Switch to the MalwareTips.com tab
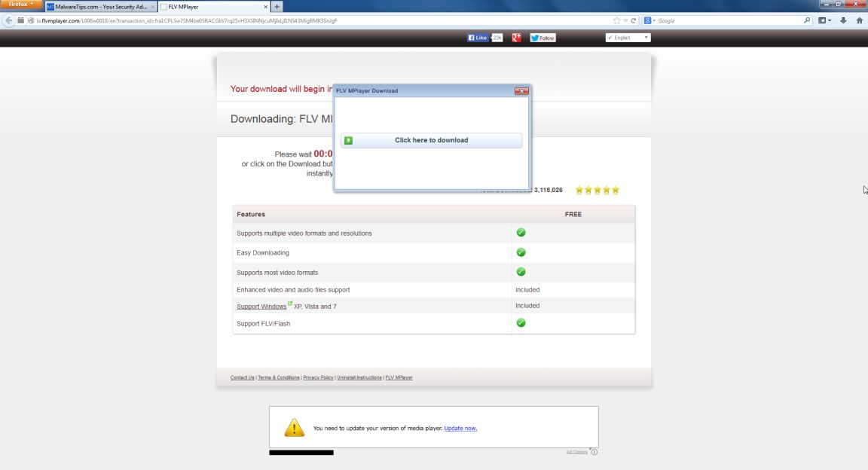 pyautogui.click(x=101, y=7)
